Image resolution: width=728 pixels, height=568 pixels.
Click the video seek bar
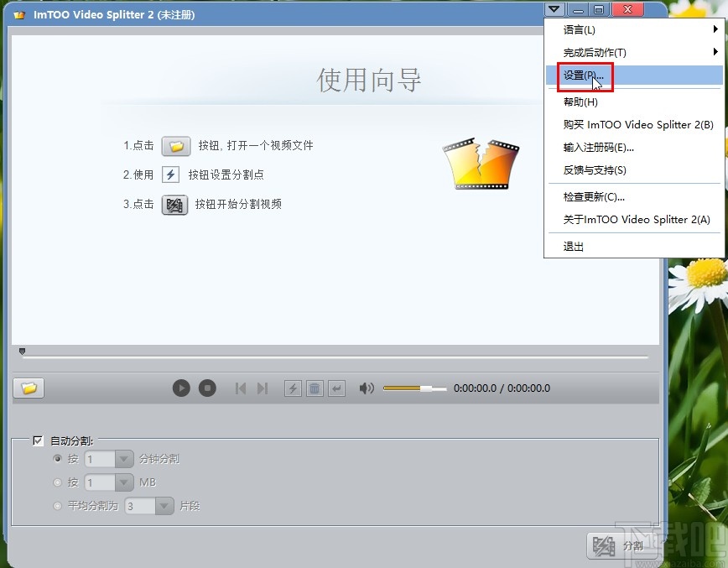(x=335, y=357)
